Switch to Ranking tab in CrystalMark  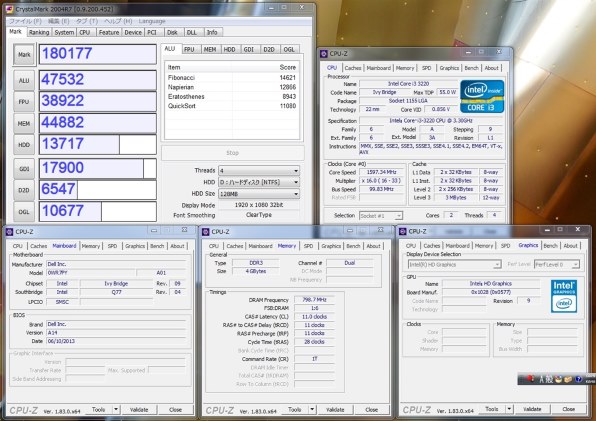39,32
